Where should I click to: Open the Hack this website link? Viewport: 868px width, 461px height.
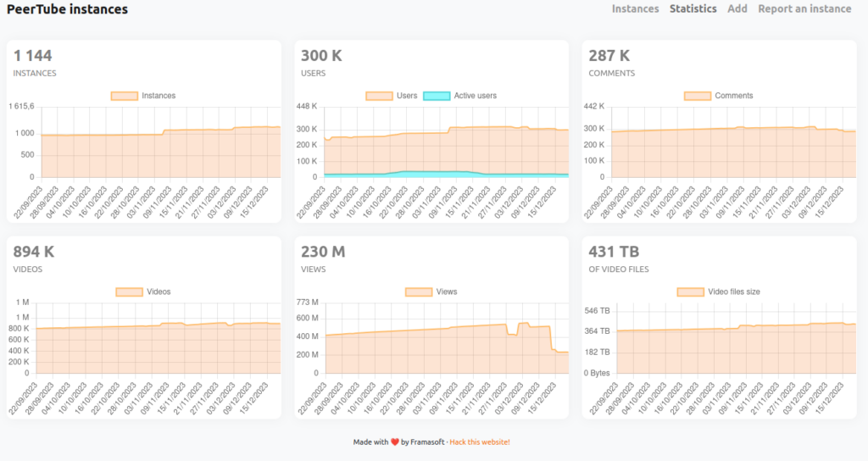(x=480, y=442)
